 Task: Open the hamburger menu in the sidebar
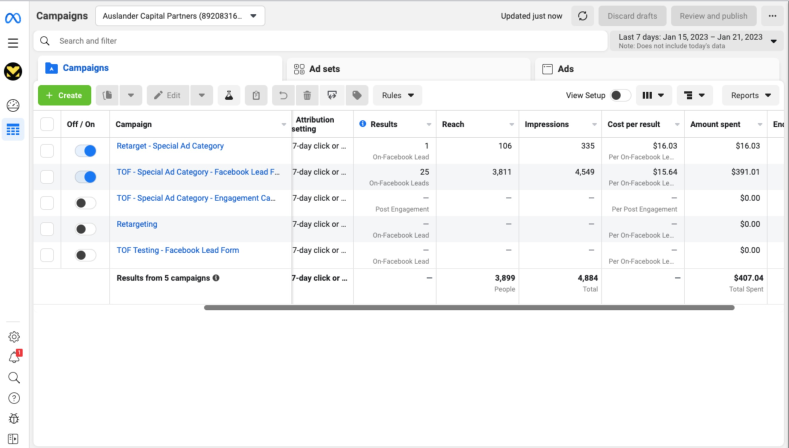click(13, 43)
